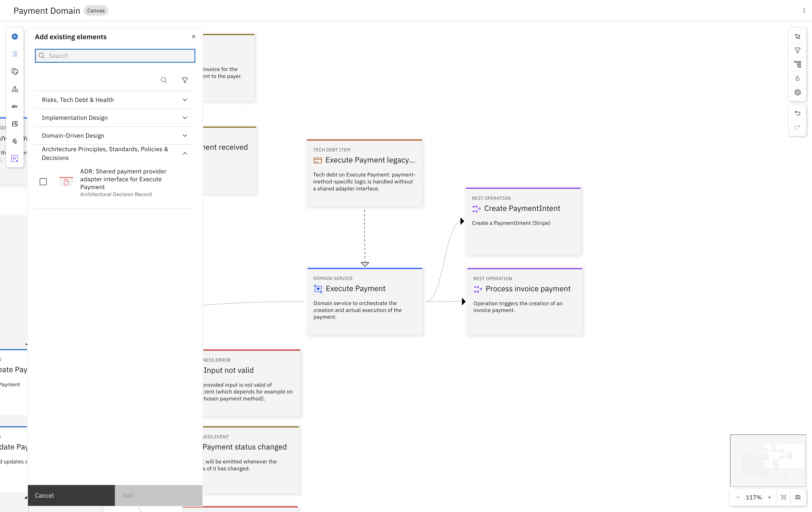Collapse Architecture Principles, Standards, Policies & Decisions
Screen dimensions: 812x512
tap(115, 153)
